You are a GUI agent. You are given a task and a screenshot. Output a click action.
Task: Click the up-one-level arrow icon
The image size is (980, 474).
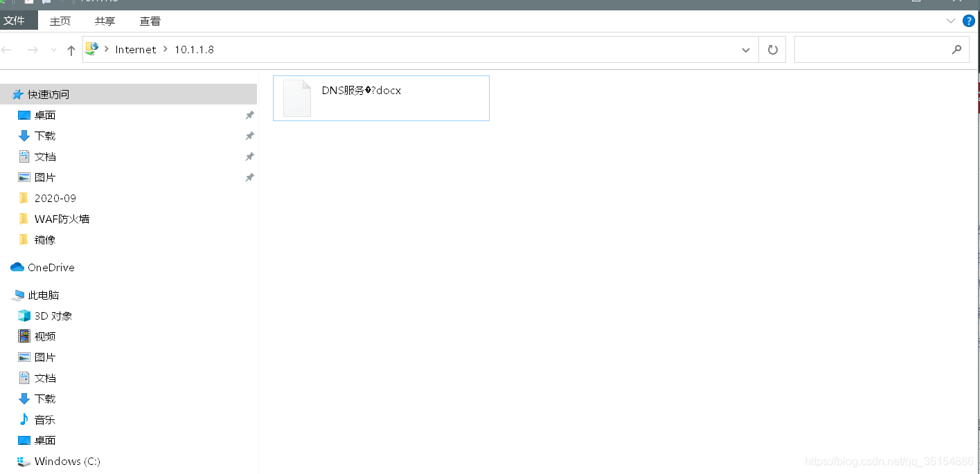pyautogui.click(x=71, y=49)
